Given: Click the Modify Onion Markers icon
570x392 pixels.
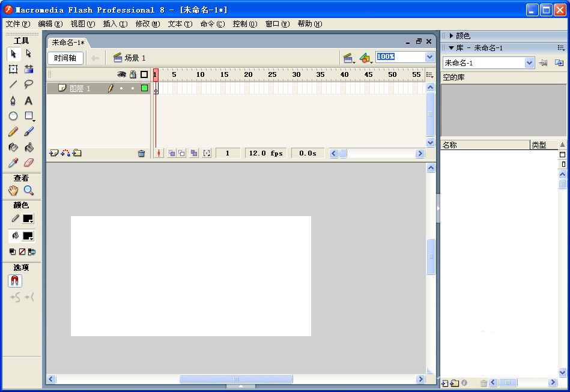Looking at the screenshot, I should pos(207,153).
